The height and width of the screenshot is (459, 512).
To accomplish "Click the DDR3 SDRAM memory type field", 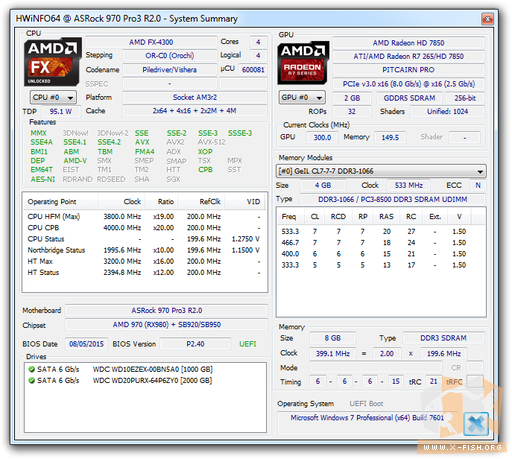I will coord(443,338).
